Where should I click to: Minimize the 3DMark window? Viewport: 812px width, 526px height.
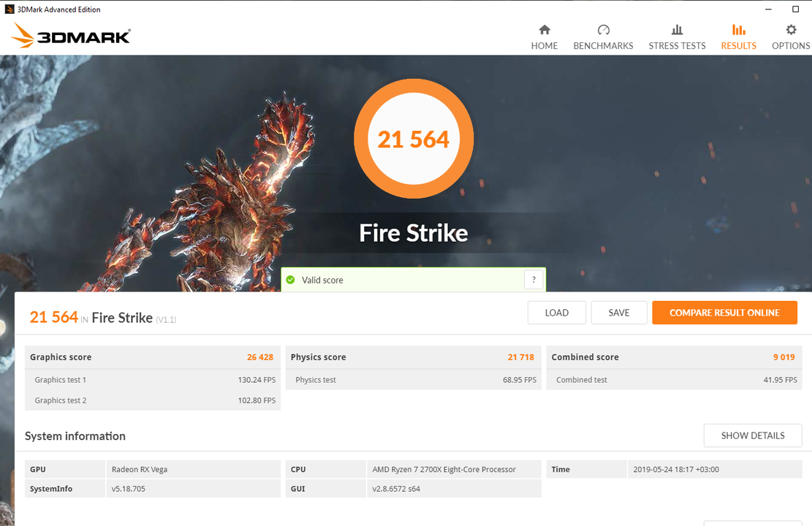click(768, 9)
